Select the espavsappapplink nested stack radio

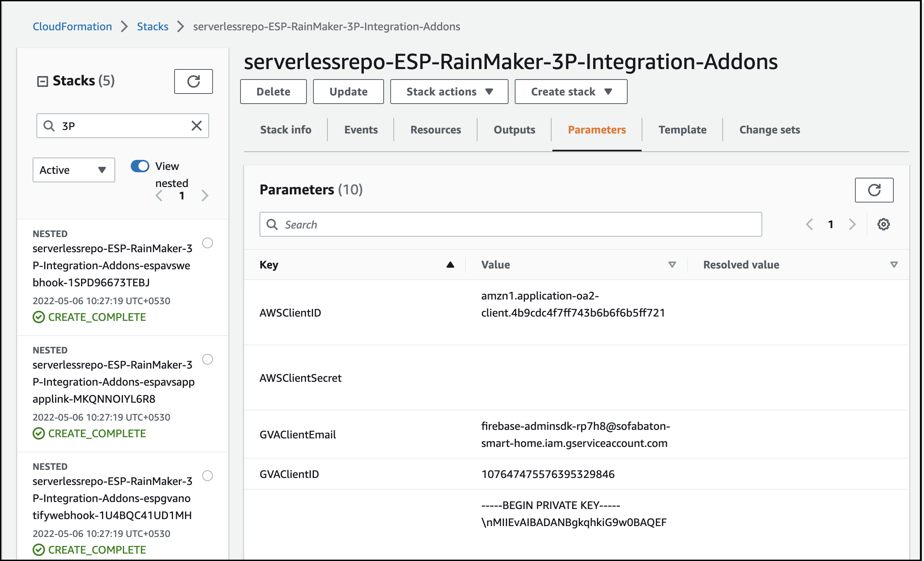coord(208,359)
